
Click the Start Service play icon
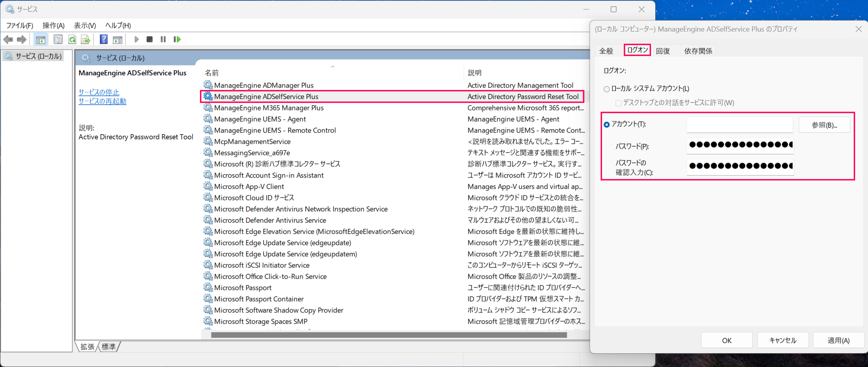pos(137,39)
